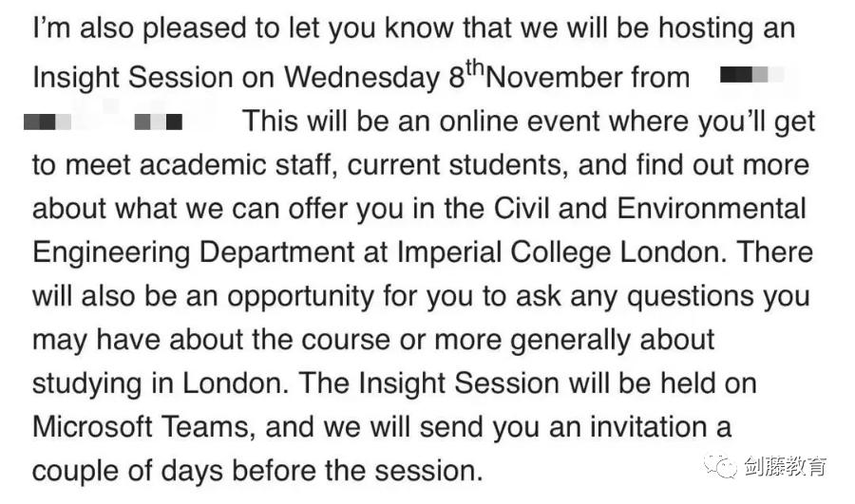Click the word 'opportunity' in the text
Viewport: 855px width, 504px height.
(300, 297)
